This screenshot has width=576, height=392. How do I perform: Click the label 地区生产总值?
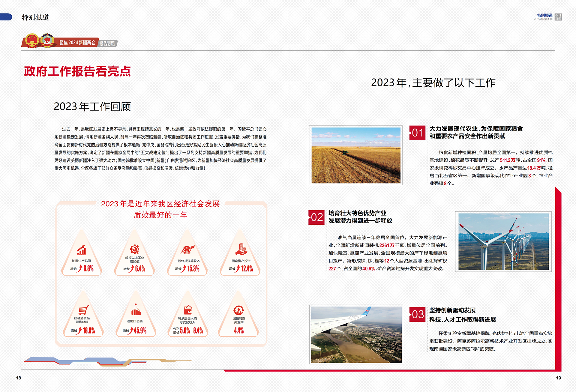(81, 261)
